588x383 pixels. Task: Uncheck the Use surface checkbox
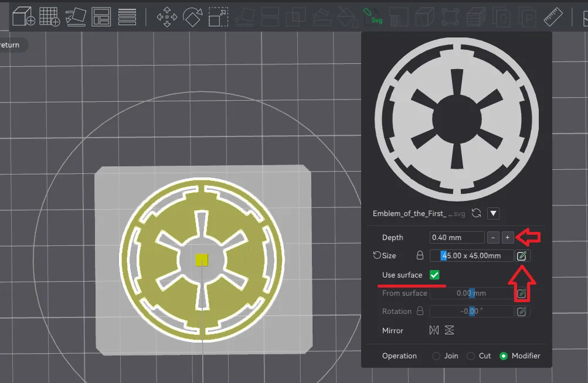(434, 275)
